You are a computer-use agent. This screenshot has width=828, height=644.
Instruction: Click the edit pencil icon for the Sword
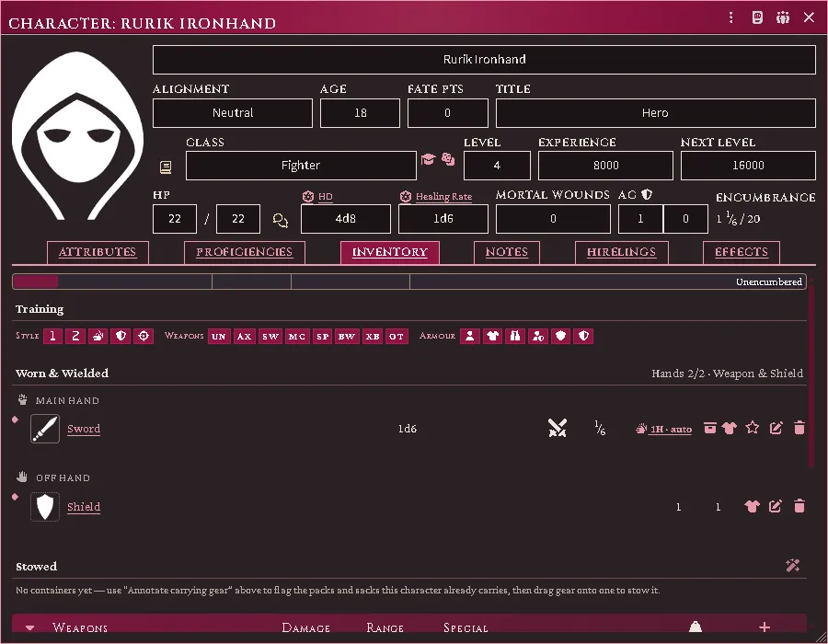pyautogui.click(x=776, y=428)
